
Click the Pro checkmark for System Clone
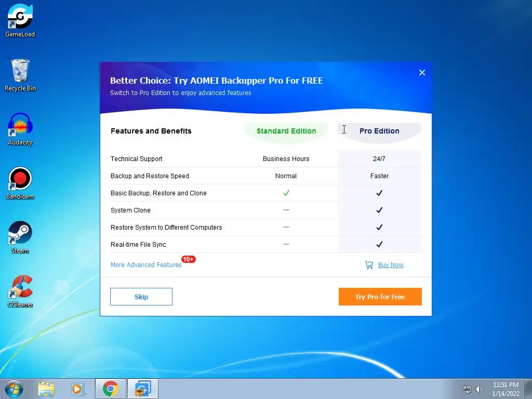[379, 210]
